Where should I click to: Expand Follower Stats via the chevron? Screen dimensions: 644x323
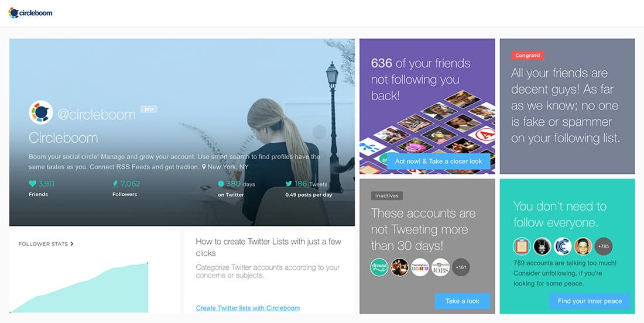coord(72,244)
